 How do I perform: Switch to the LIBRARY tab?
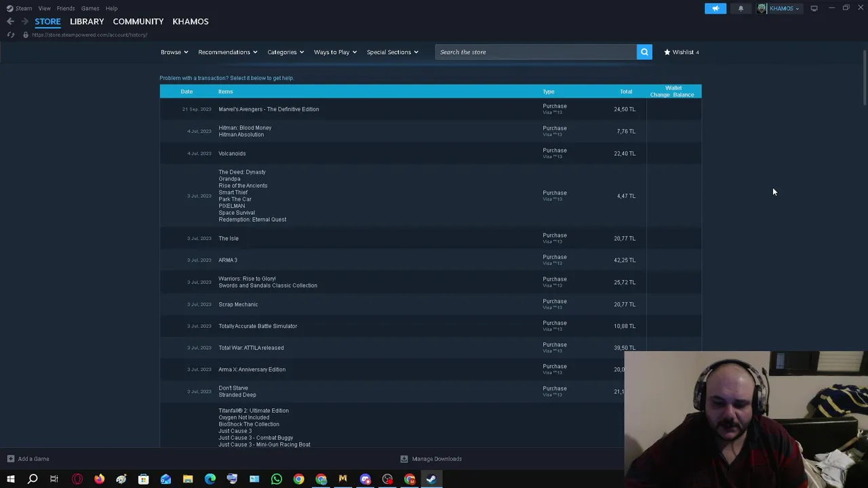[87, 22]
